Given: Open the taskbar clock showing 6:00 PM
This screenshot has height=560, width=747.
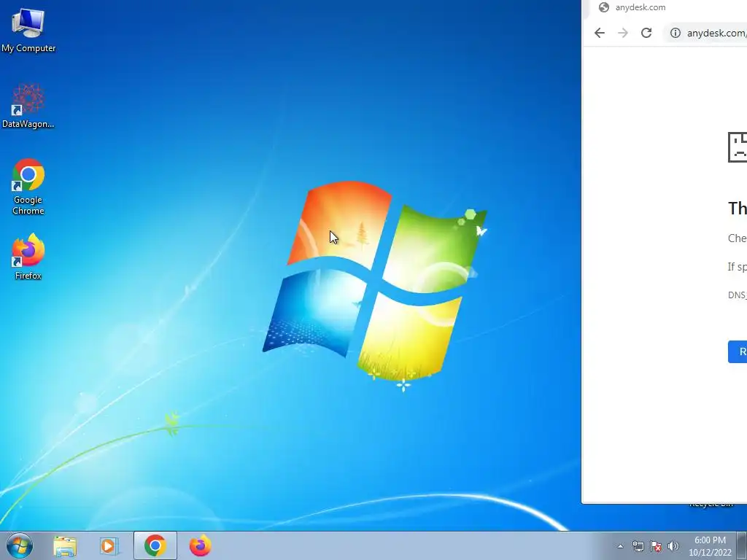Looking at the screenshot, I should (x=710, y=546).
